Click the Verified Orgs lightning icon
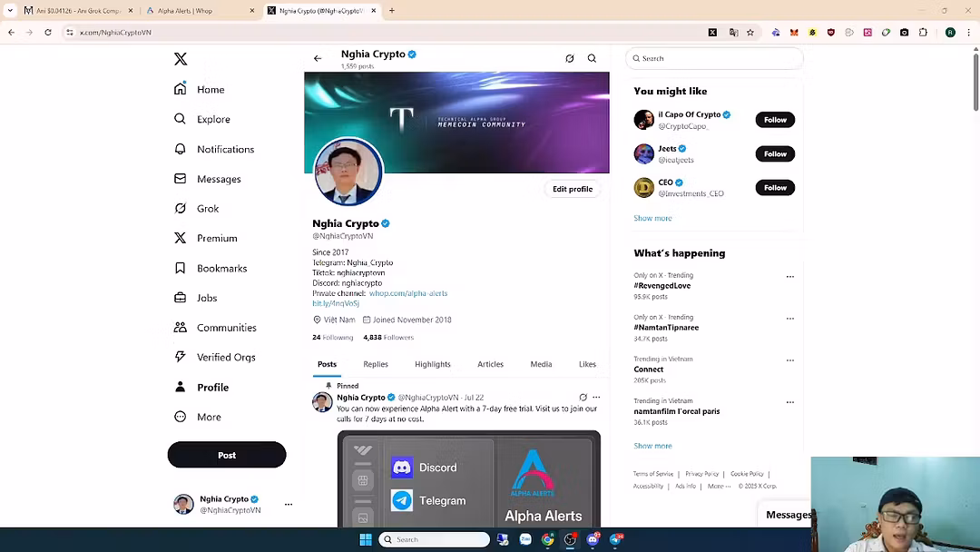 click(180, 356)
